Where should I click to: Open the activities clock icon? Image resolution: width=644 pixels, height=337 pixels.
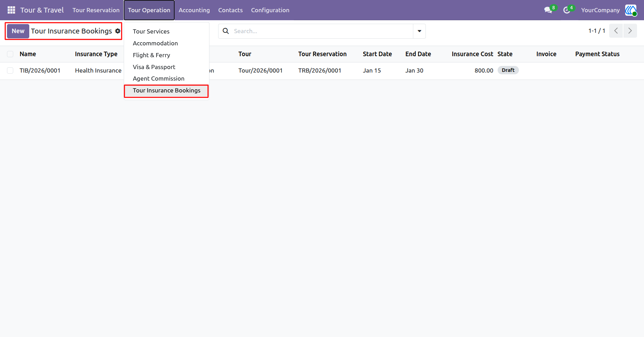pyautogui.click(x=567, y=10)
